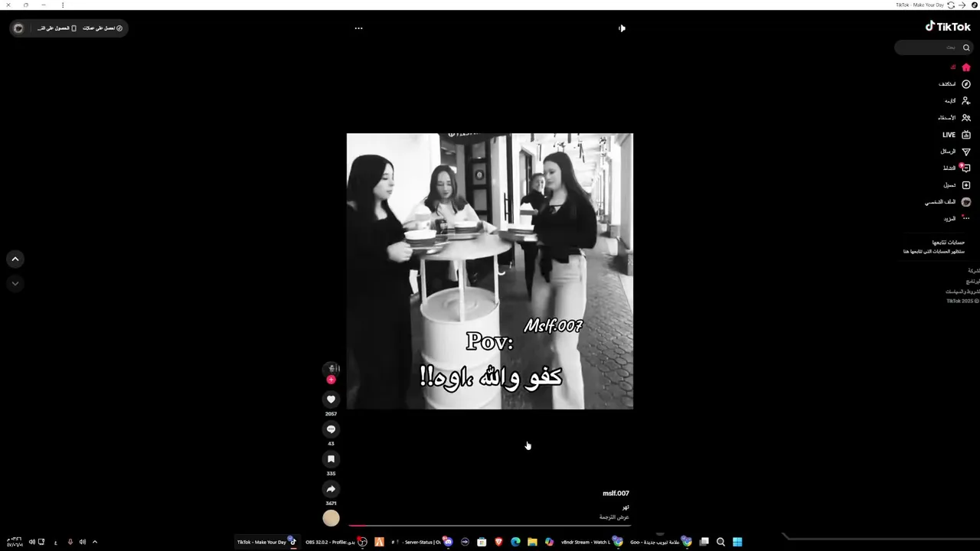Open the For You home icon
The width and height of the screenshot is (980, 551).
tap(966, 67)
